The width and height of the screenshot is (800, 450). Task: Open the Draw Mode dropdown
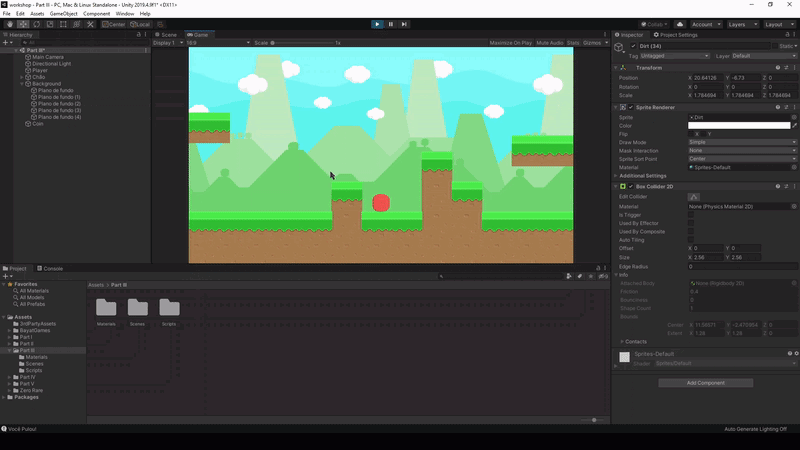click(742, 142)
